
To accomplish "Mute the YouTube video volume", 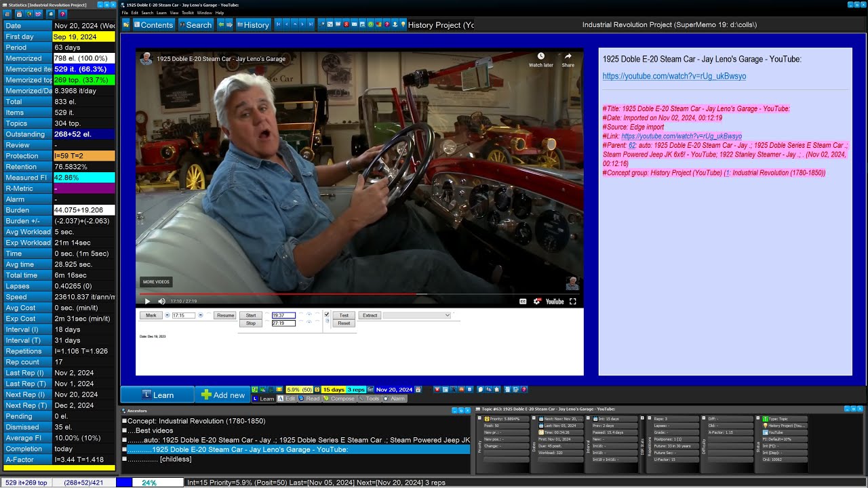I will (161, 302).
